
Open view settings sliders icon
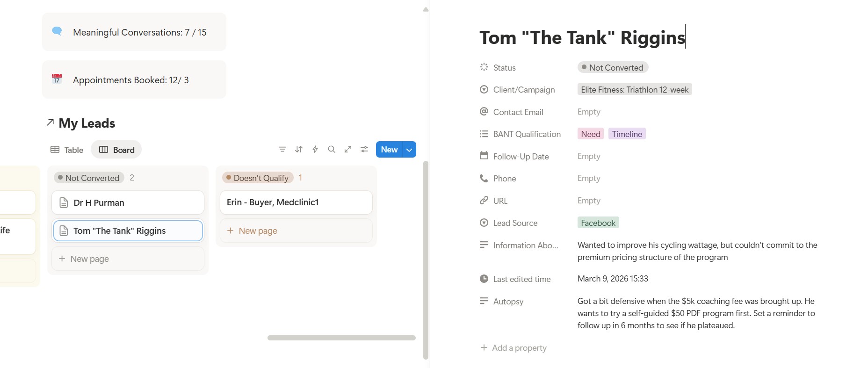click(364, 149)
